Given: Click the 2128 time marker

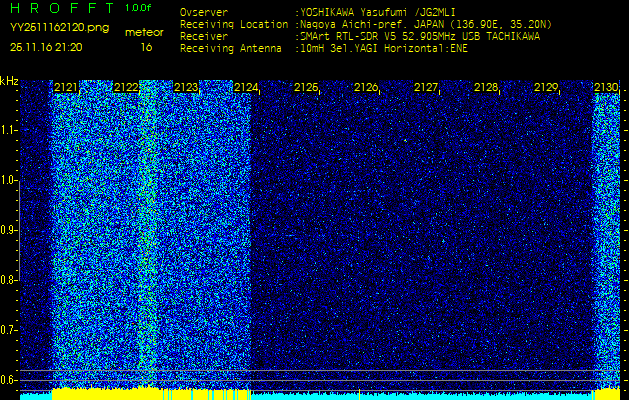Looking at the screenshot, I should tap(486, 87).
